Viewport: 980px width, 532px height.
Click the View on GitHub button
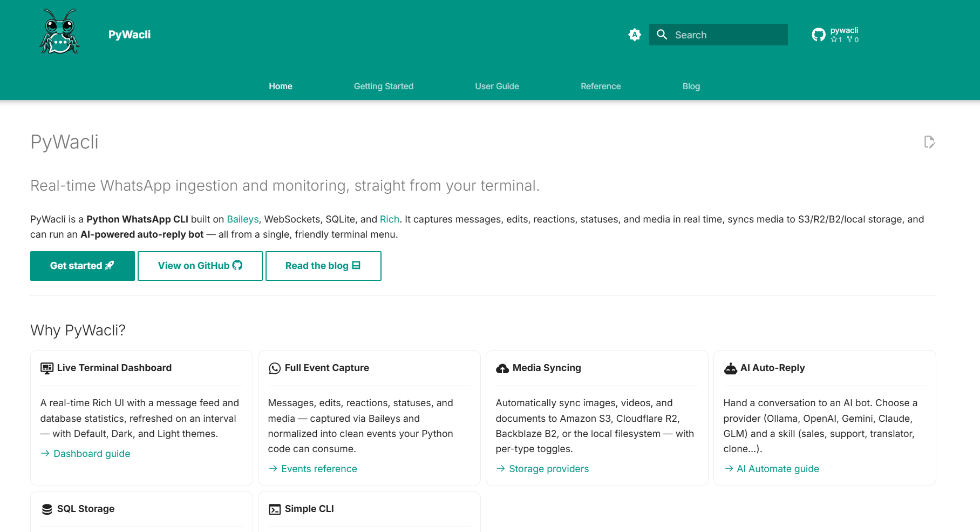200,266
